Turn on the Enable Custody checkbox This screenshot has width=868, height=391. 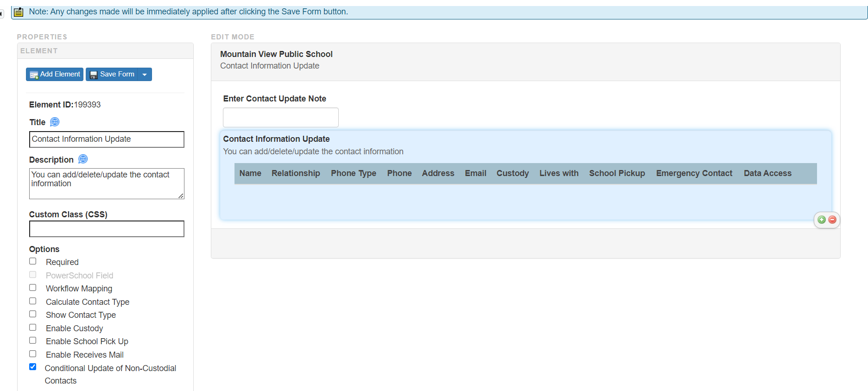coord(33,328)
